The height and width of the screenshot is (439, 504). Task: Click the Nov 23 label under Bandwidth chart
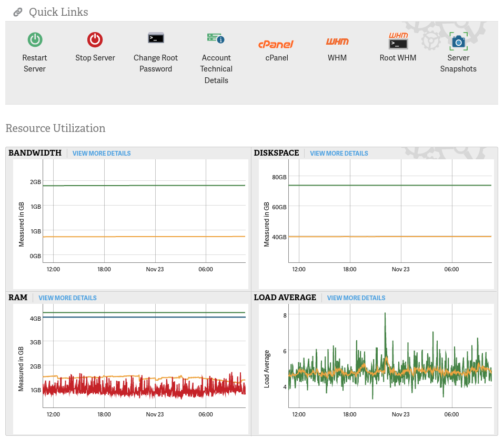155,269
